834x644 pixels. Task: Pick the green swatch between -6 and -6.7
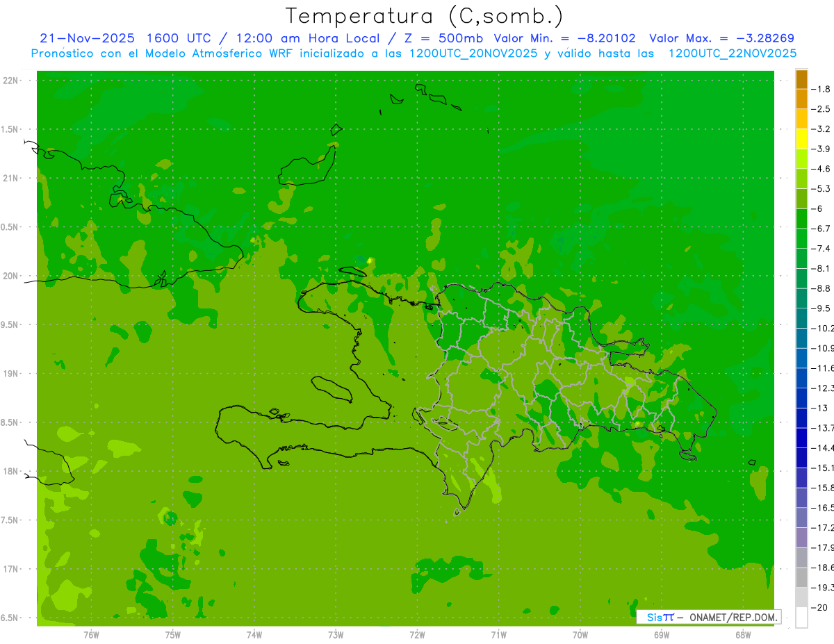tap(801, 218)
